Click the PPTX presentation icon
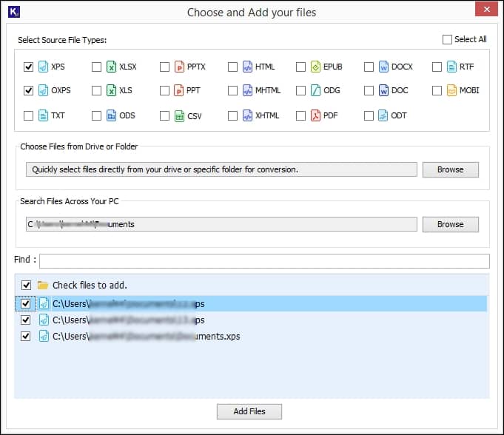 [179, 67]
